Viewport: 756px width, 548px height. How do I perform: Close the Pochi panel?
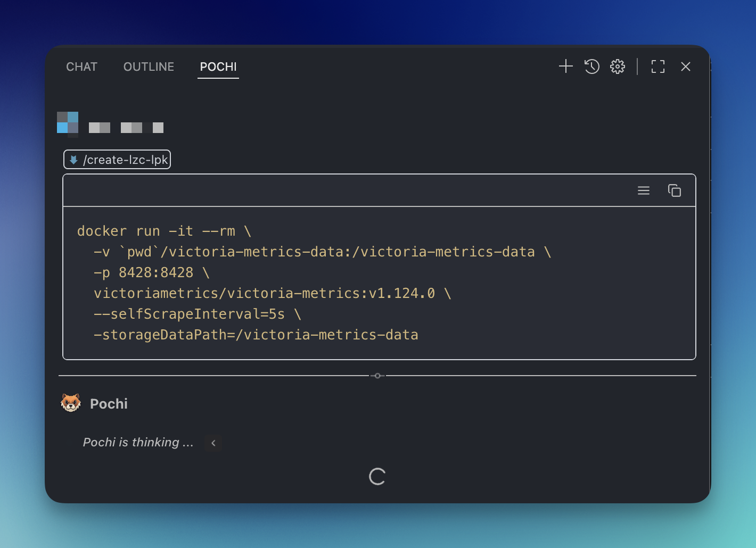pos(686,67)
